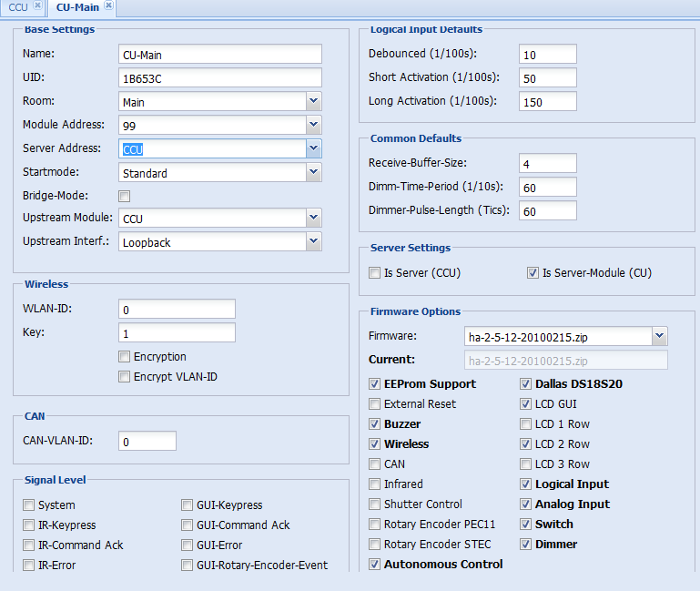The image size is (700, 591).
Task: Edit the Long Activation field
Action: click(548, 101)
